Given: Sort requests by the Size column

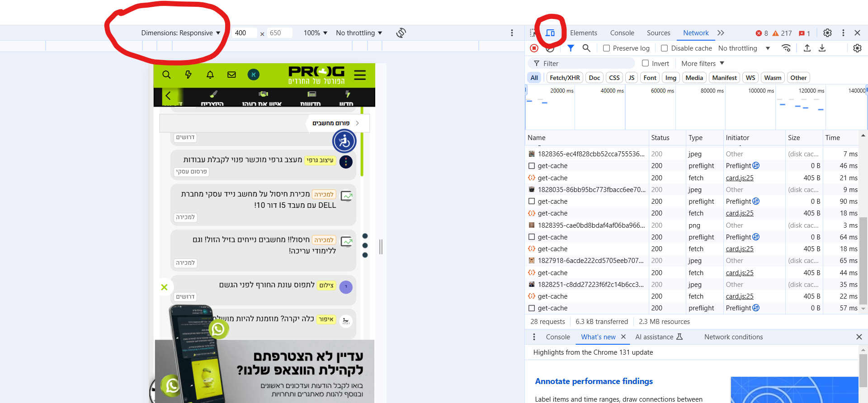Looking at the screenshot, I should [804, 138].
